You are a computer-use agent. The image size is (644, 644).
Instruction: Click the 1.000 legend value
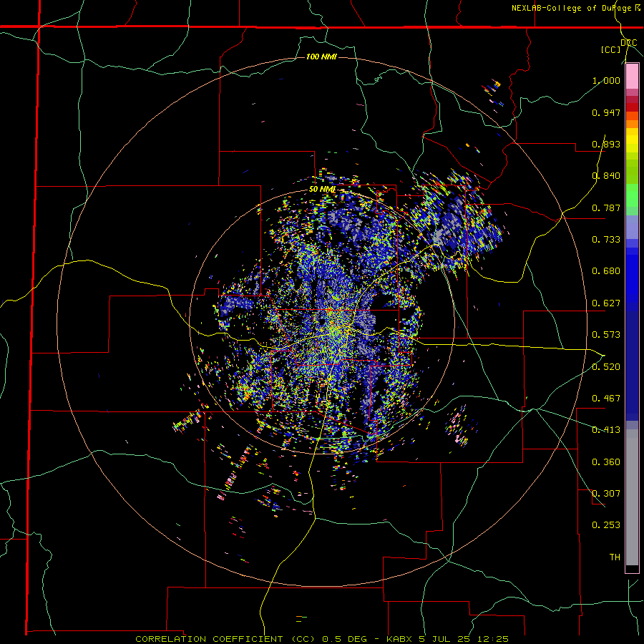pos(606,80)
